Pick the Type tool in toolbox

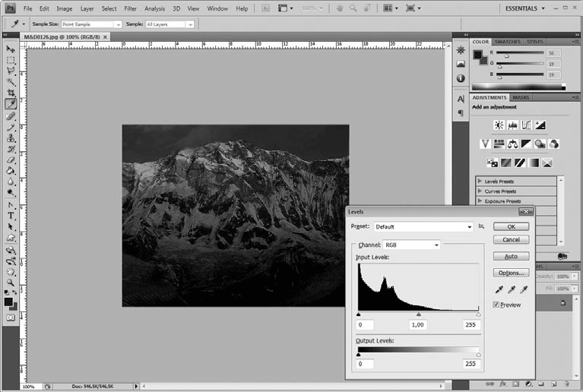point(11,216)
